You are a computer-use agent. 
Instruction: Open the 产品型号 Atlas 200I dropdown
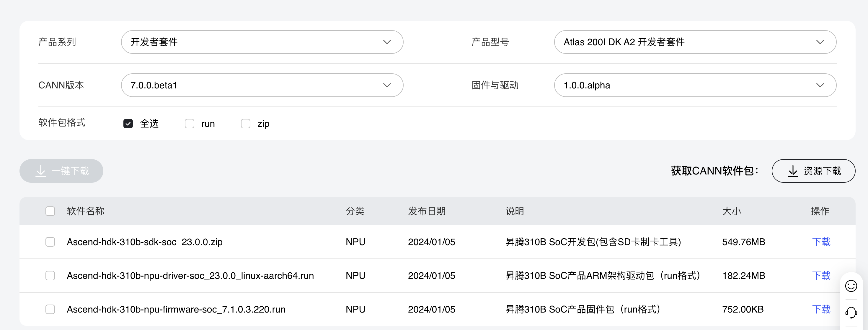[695, 42]
